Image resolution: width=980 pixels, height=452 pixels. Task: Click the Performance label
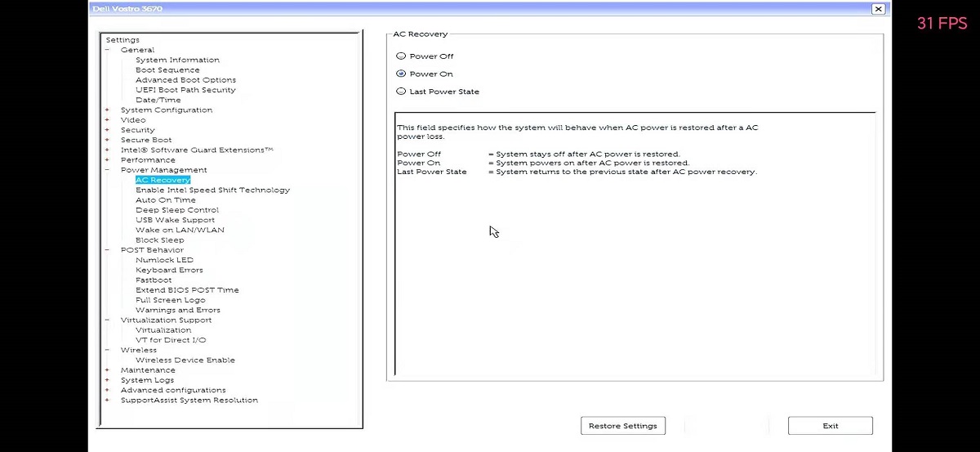coord(148,160)
